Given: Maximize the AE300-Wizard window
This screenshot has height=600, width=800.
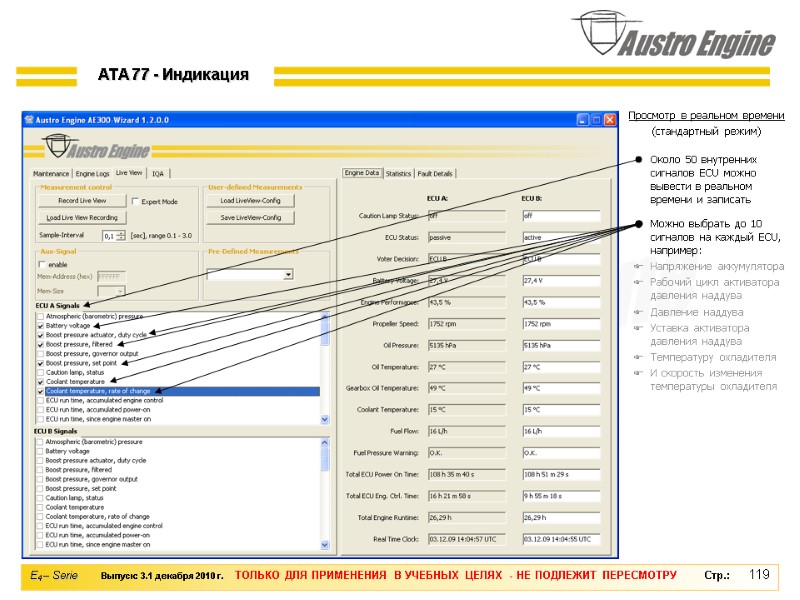Looking at the screenshot, I should (x=596, y=120).
